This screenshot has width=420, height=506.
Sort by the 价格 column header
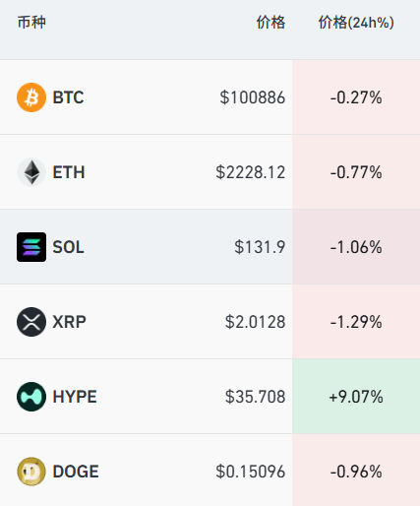pyautogui.click(x=270, y=23)
